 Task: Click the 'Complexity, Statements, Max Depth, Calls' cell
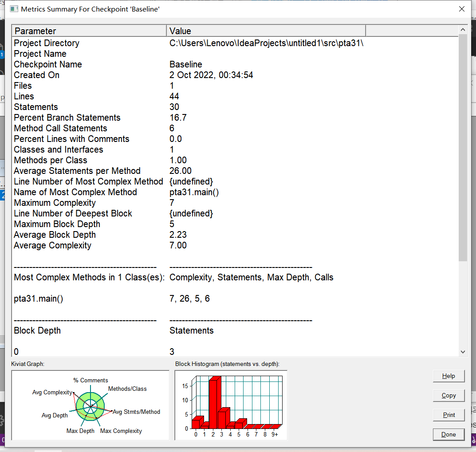click(x=252, y=277)
